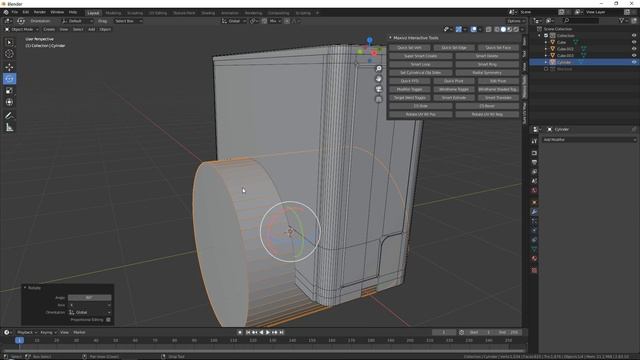The width and height of the screenshot is (640, 360).
Task: Open the Axis dropdown in Rotate panel
Action: (x=90, y=305)
